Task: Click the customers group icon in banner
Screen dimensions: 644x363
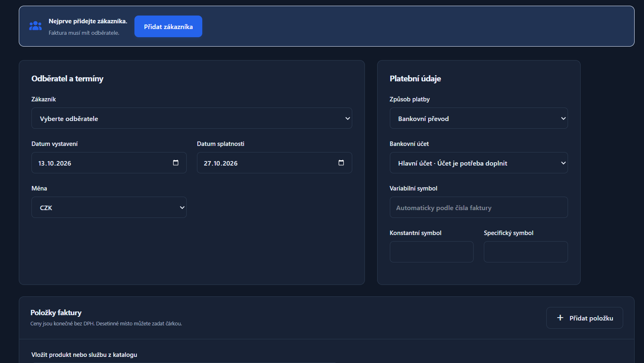Action: coord(36,26)
